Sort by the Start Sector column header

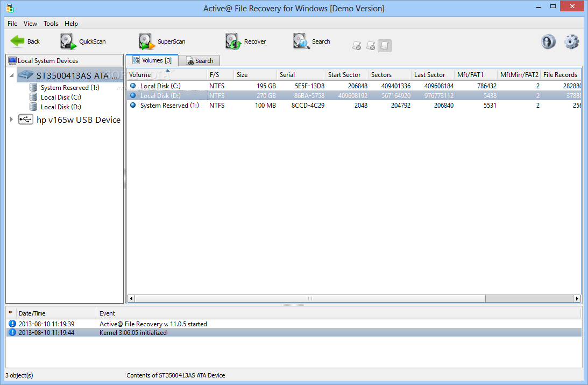pyautogui.click(x=347, y=75)
